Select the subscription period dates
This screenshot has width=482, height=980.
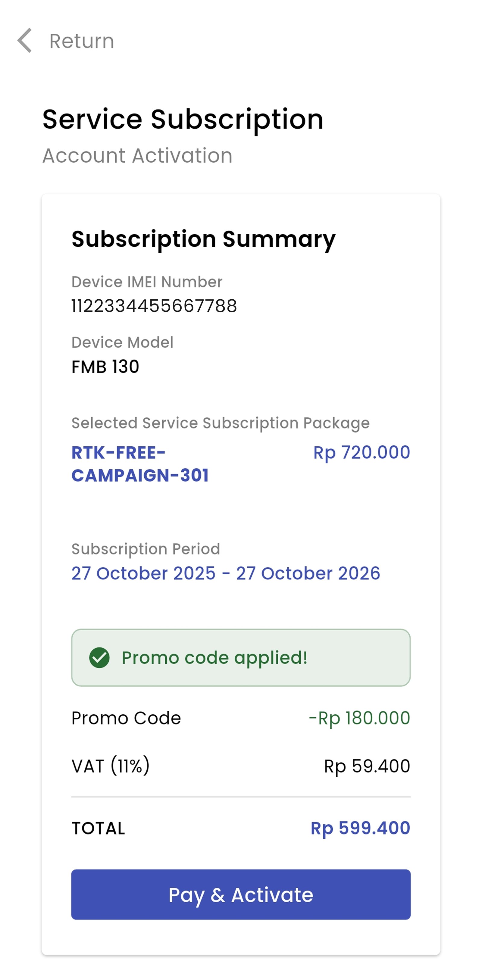click(225, 573)
